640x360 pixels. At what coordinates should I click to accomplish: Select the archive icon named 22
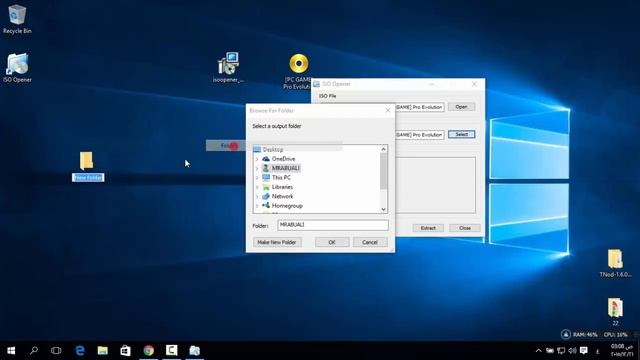tap(615, 311)
